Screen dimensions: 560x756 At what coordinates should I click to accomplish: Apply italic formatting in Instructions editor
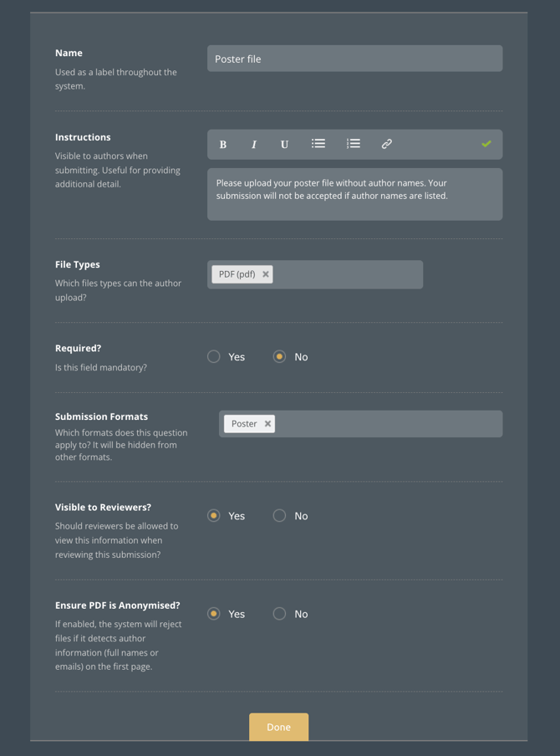254,145
